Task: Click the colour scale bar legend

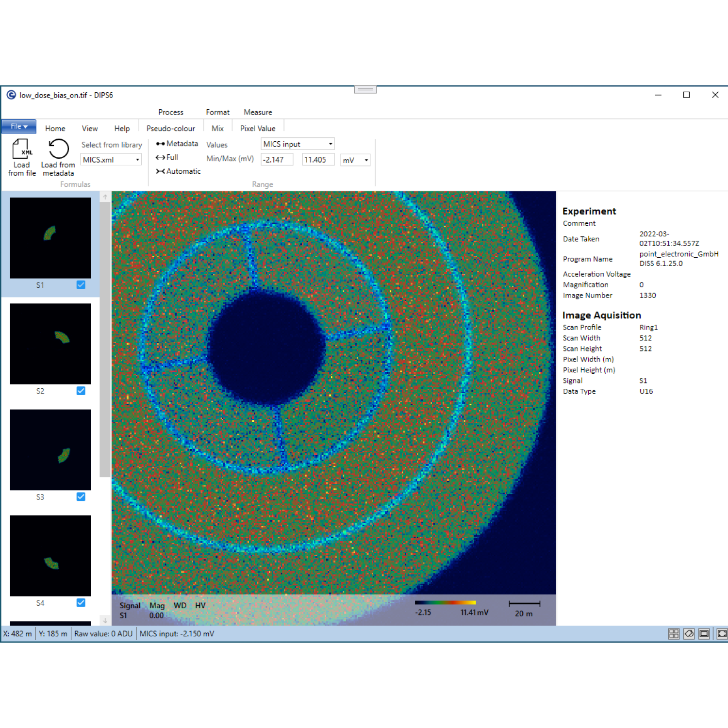Action: (445, 603)
